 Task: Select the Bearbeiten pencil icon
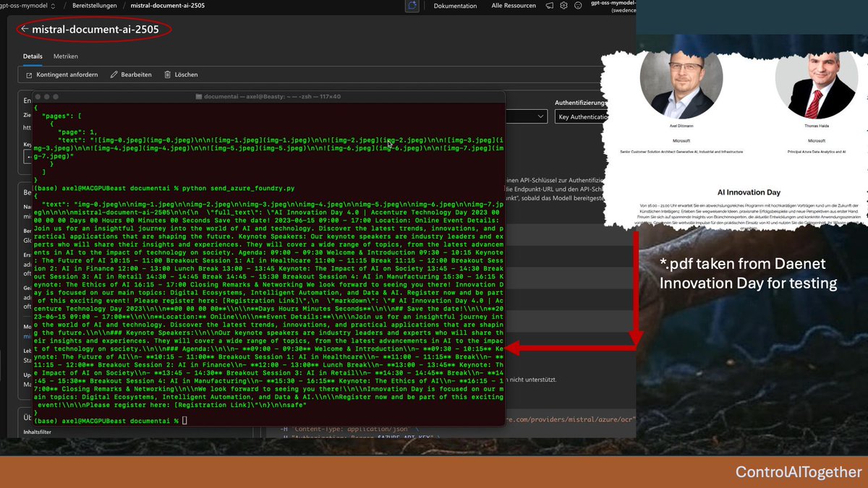[x=114, y=74]
